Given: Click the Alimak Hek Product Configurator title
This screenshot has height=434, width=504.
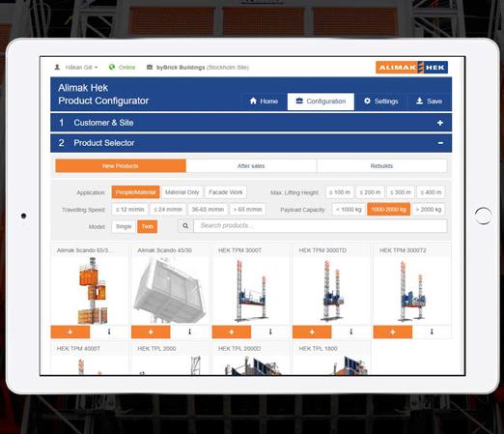Looking at the screenshot, I should click(103, 95).
